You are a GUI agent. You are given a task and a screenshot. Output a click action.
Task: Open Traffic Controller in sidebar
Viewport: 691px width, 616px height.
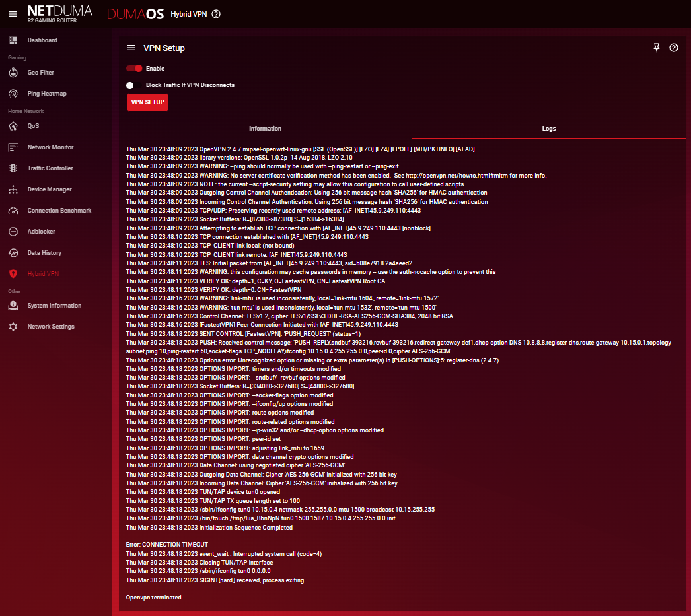pos(50,168)
